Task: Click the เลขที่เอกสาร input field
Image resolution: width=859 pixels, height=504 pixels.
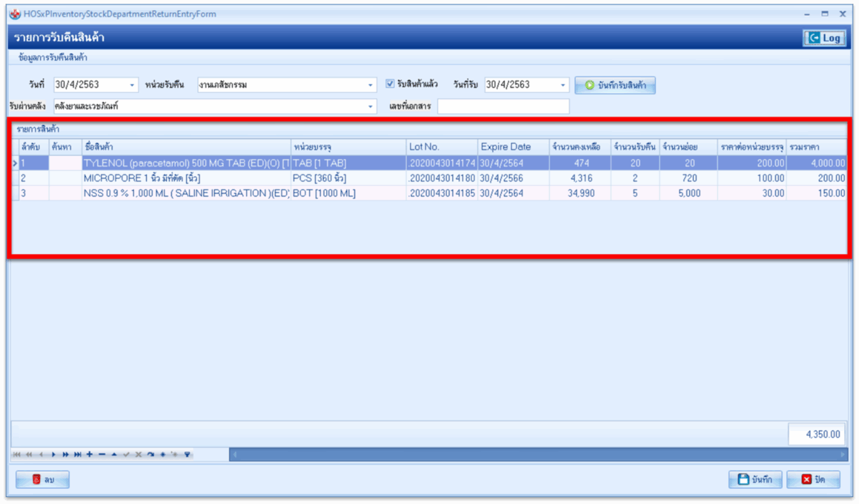Action: click(503, 107)
